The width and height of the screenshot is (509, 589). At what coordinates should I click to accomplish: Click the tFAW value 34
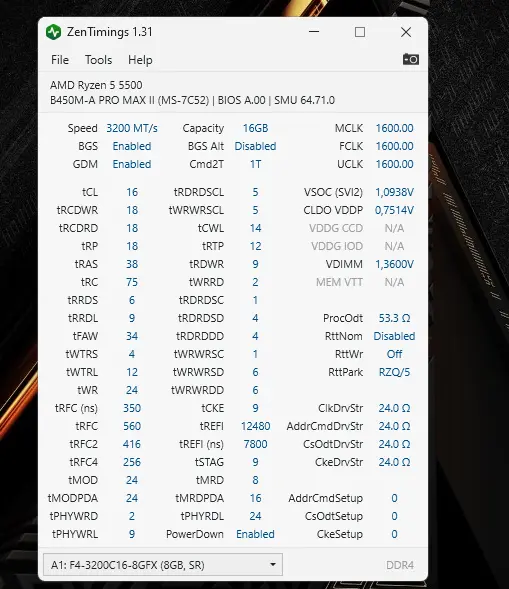click(132, 336)
